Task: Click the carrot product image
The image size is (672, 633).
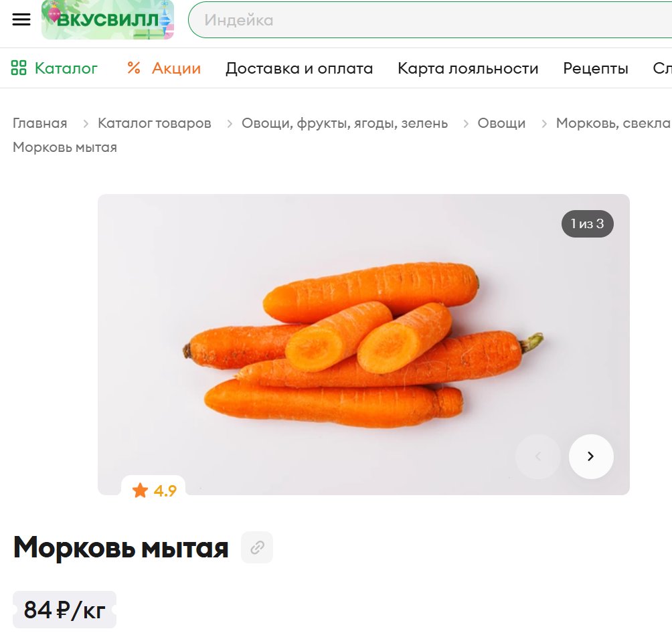Action: click(363, 345)
